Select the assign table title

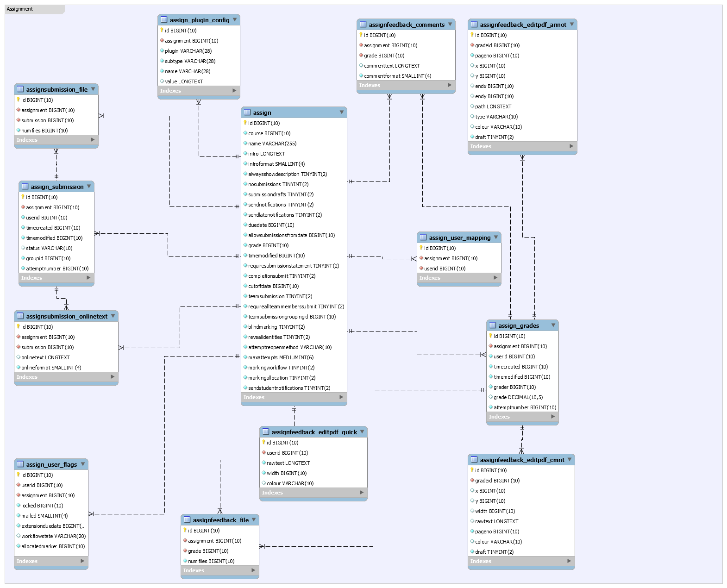point(262,113)
